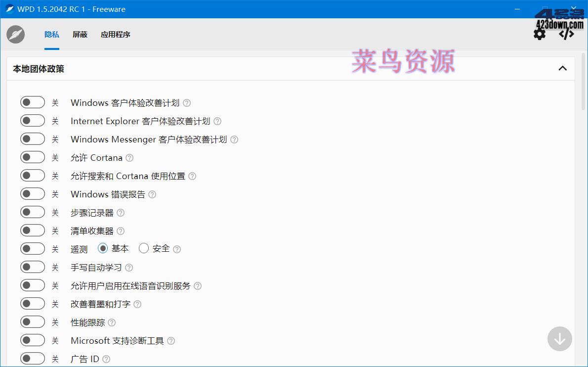Toggle the 清单收集器 switch
Viewport: 588px width, 367px height.
point(33,230)
